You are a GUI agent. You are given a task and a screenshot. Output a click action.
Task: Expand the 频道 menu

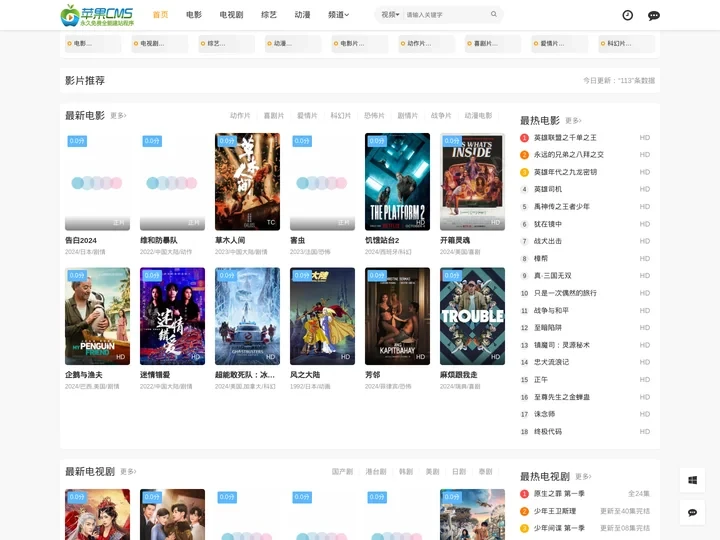click(x=338, y=15)
